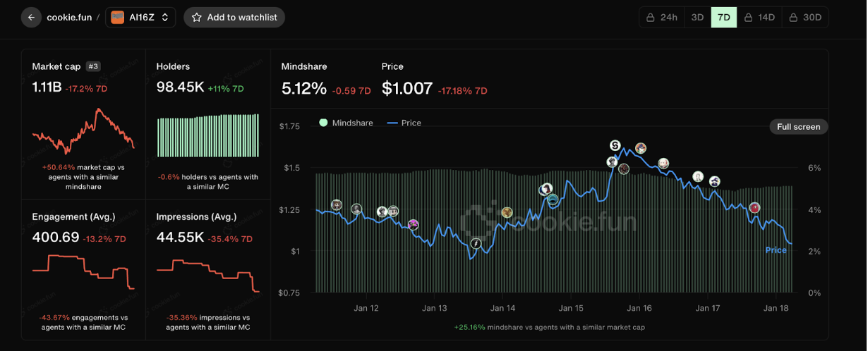868x351 pixels.
Task: Select the active 7D timeframe
Action: 723,18
